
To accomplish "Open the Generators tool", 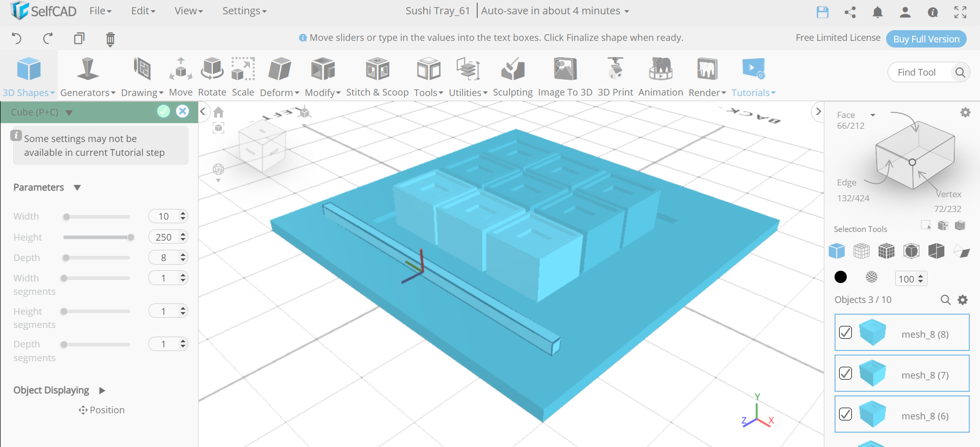I will (88, 77).
